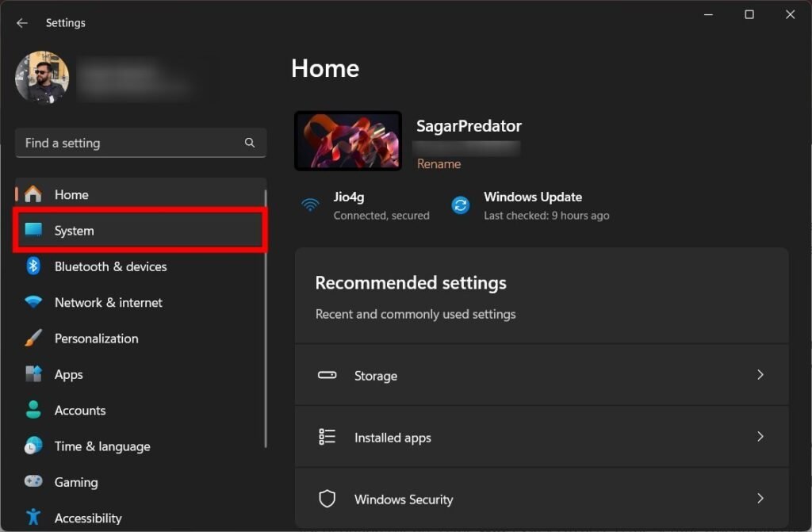The width and height of the screenshot is (812, 532).
Task: Expand the Installed apps row chevron
Action: (x=760, y=437)
